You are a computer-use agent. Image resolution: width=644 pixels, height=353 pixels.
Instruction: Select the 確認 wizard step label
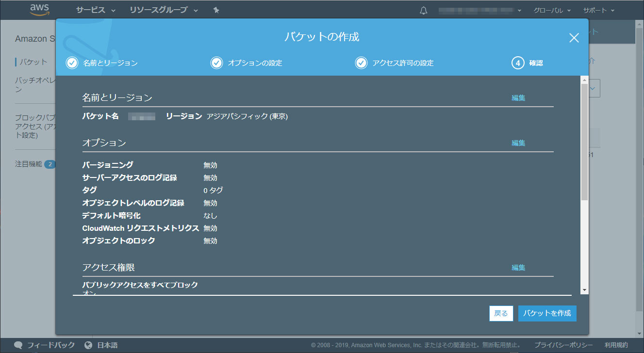[536, 63]
